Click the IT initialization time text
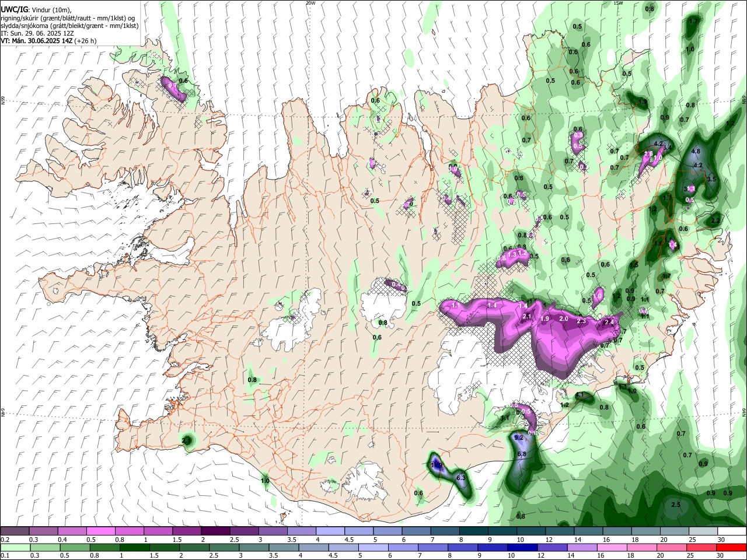The width and height of the screenshot is (747, 560). tap(37, 33)
